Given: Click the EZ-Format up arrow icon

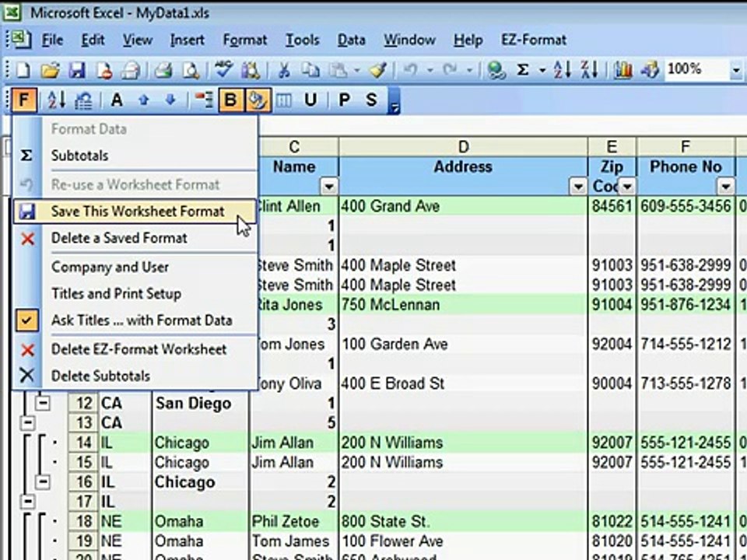Looking at the screenshot, I should (144, 100).
